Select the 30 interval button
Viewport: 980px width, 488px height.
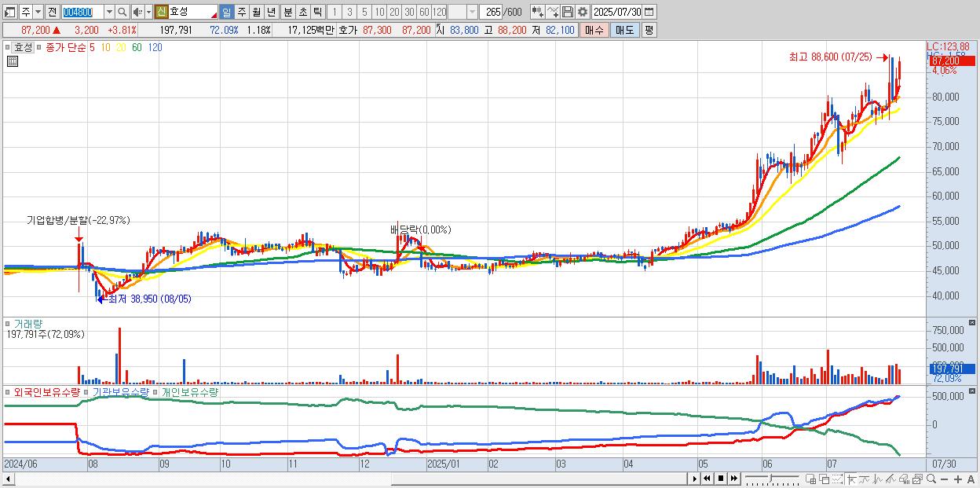410,12
